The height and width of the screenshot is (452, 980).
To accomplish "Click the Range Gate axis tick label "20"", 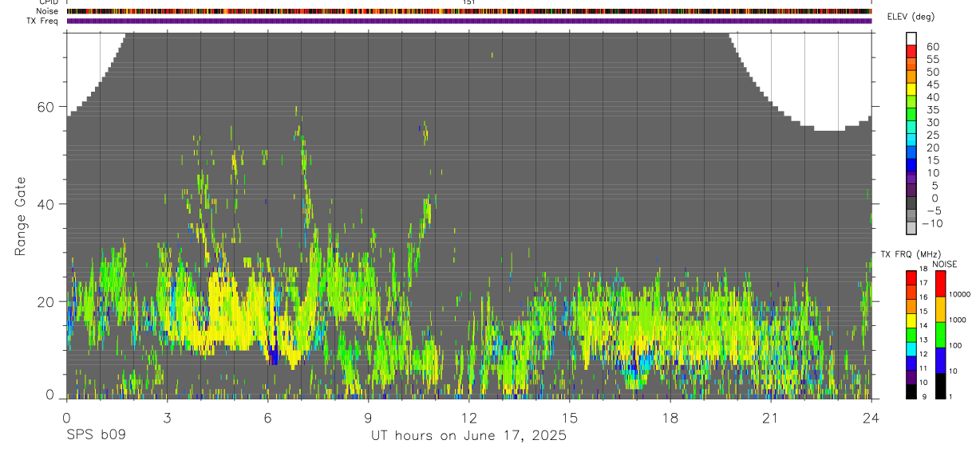I will (47, 301).
